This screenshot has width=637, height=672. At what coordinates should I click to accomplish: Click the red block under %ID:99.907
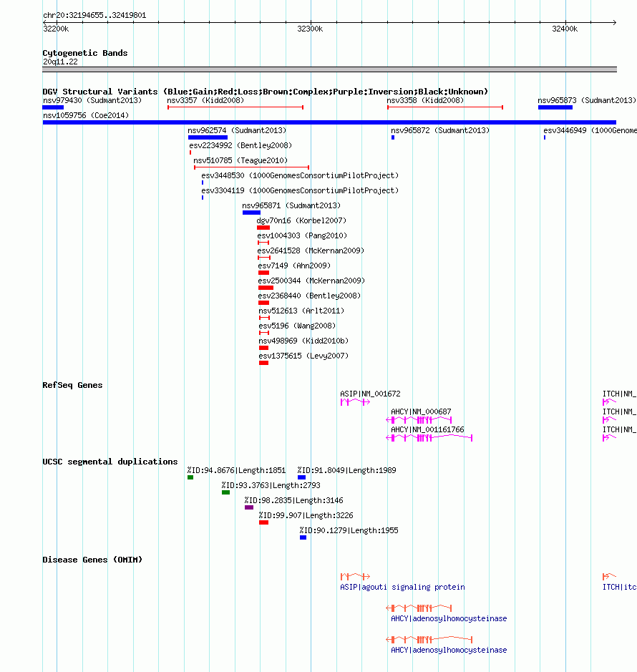point(263,522)
